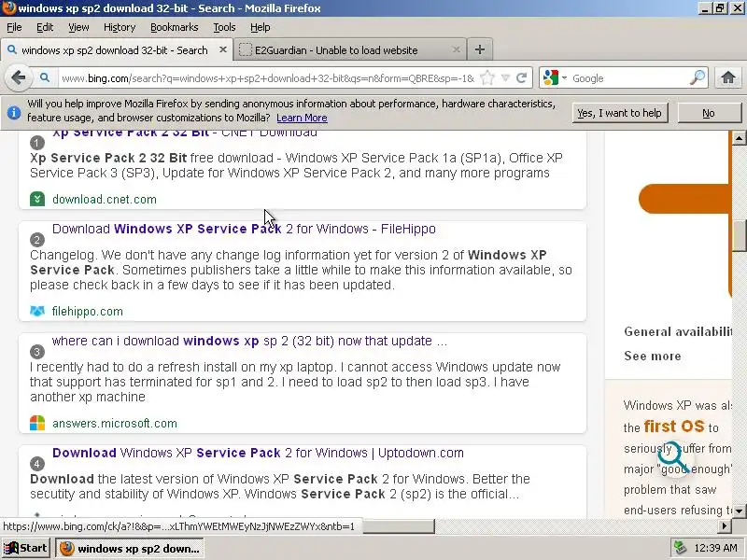747x560 pixels.
Task: Open the View menu
Action: click(x=78, y=27)
